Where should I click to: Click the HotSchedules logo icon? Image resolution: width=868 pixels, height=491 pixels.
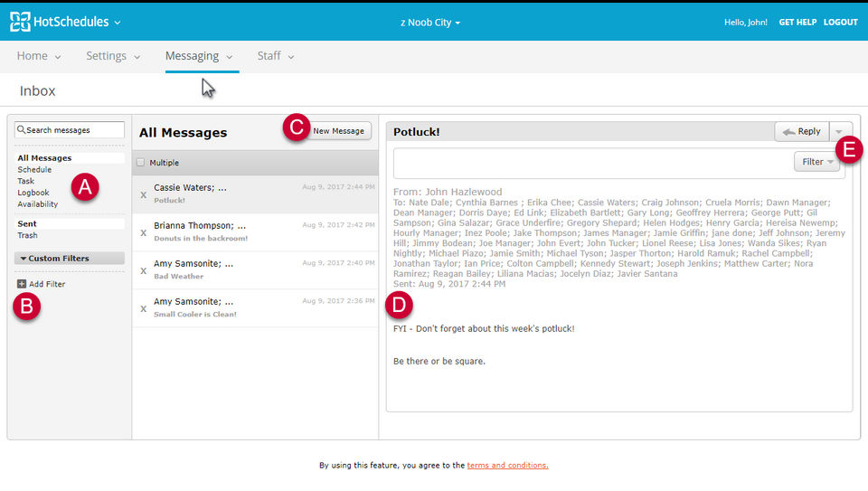pos(20,22)
